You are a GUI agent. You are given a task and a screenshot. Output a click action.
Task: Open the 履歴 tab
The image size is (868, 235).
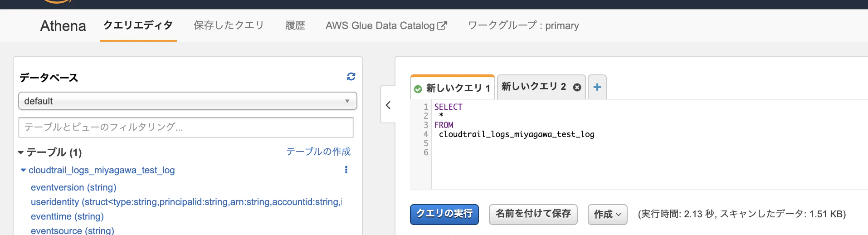(x=295, y=25)
